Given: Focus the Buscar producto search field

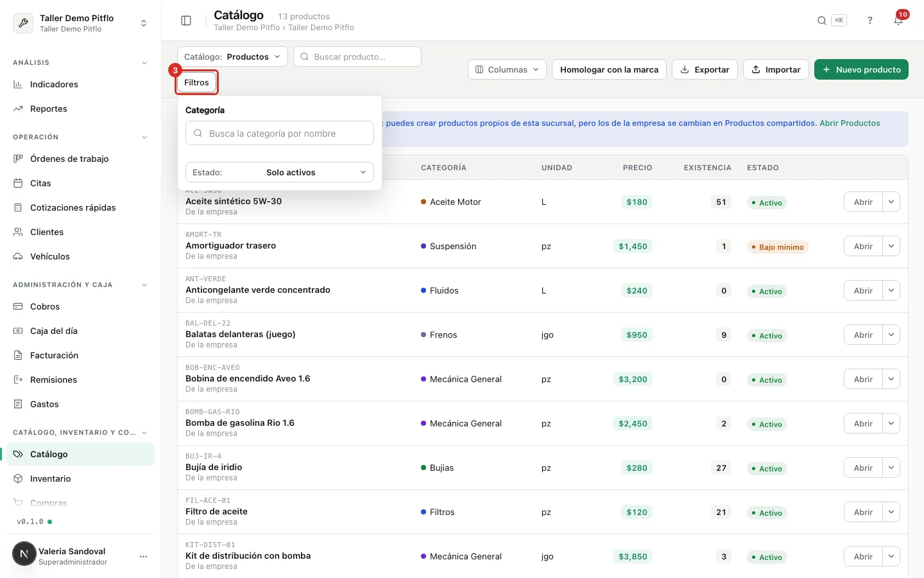Looking at the screenshot, I should point(357,57).
